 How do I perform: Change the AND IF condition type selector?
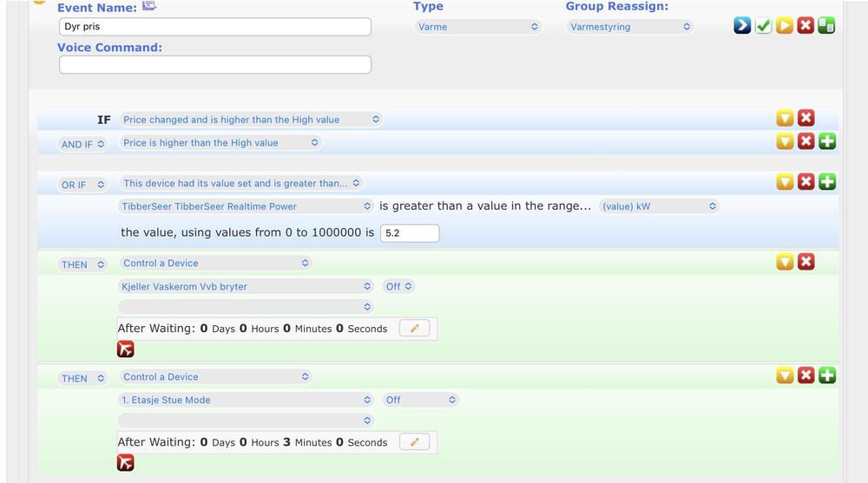83,144
